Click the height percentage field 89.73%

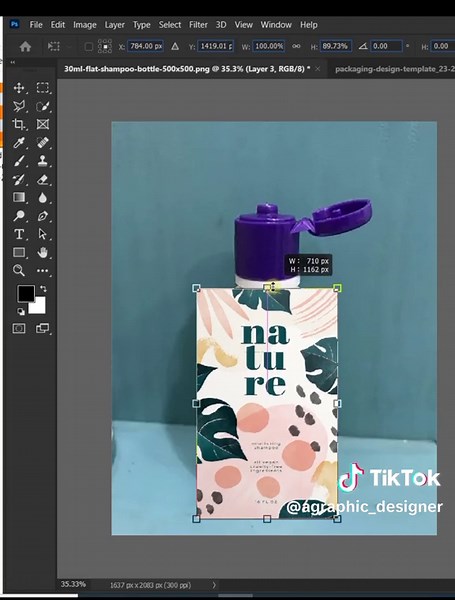pyautogui.click(x=335, y=46)
